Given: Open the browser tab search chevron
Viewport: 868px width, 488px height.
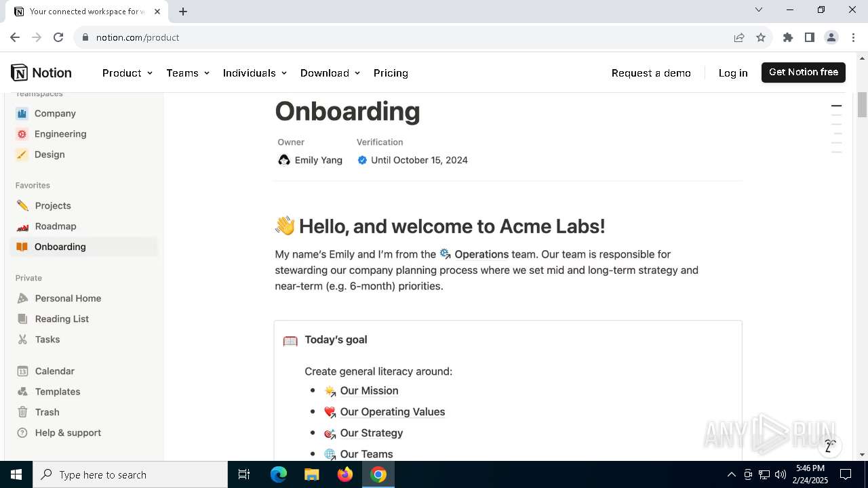Looking at the screenshot, I should (759, 10).
